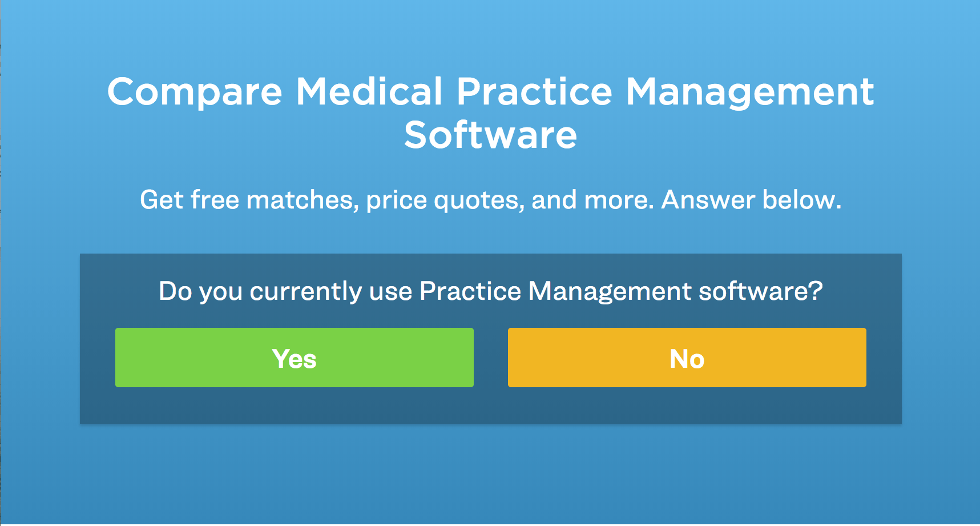Click the orange No button
Screen dimensions: 980x526
(x=687, y=358)
